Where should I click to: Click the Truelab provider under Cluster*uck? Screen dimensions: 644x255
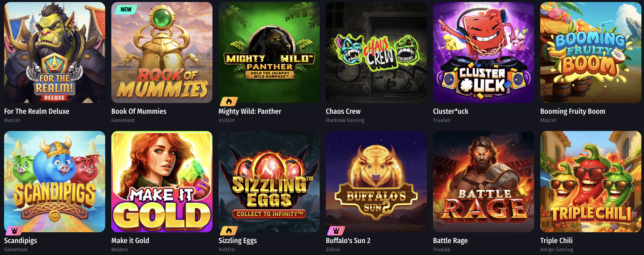pos(441,120)
